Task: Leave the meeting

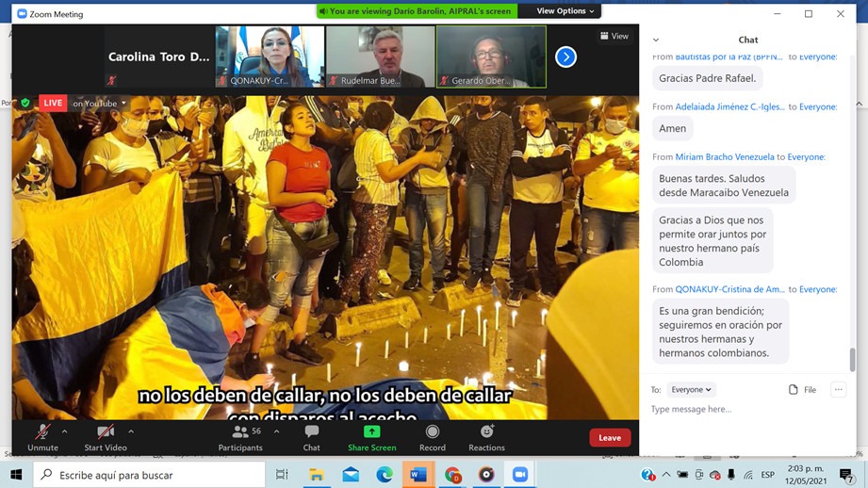Action: coord(610,437)
